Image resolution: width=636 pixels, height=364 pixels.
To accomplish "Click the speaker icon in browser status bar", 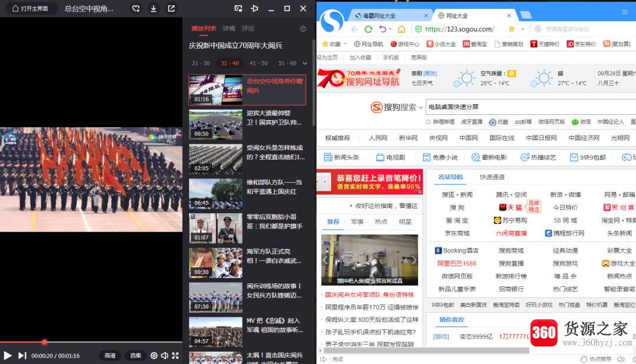I will point(620,359).
